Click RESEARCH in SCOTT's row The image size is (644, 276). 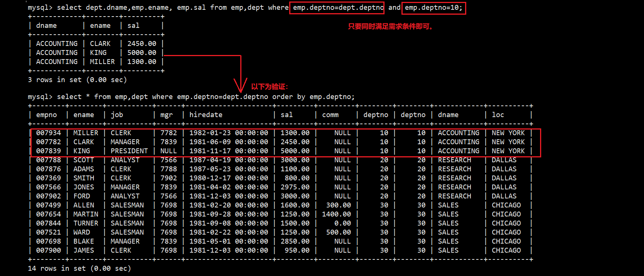tap(455, 160)
